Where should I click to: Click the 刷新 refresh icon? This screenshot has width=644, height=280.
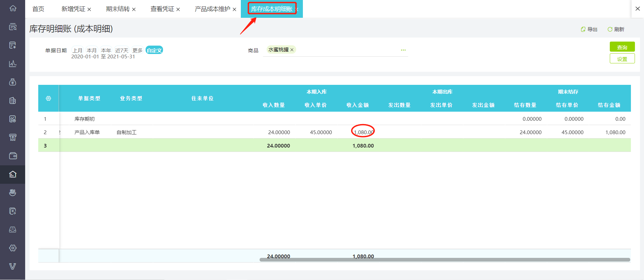[x=610, y=30]
